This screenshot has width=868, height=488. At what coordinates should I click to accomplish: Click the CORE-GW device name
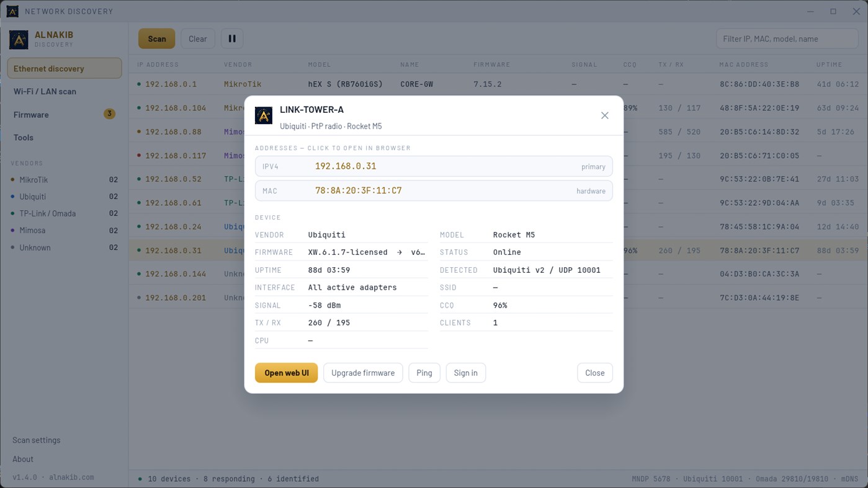pos(416,84)
